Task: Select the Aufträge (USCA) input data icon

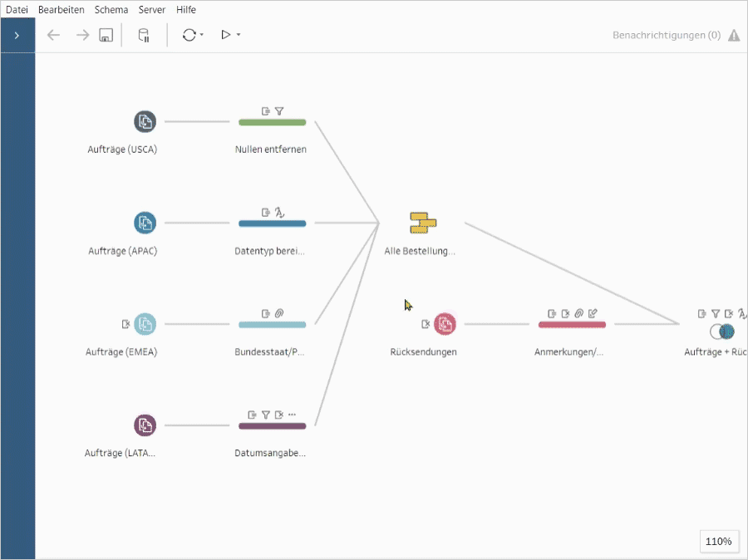Action: pyautogui.click(x=145, y=120)
